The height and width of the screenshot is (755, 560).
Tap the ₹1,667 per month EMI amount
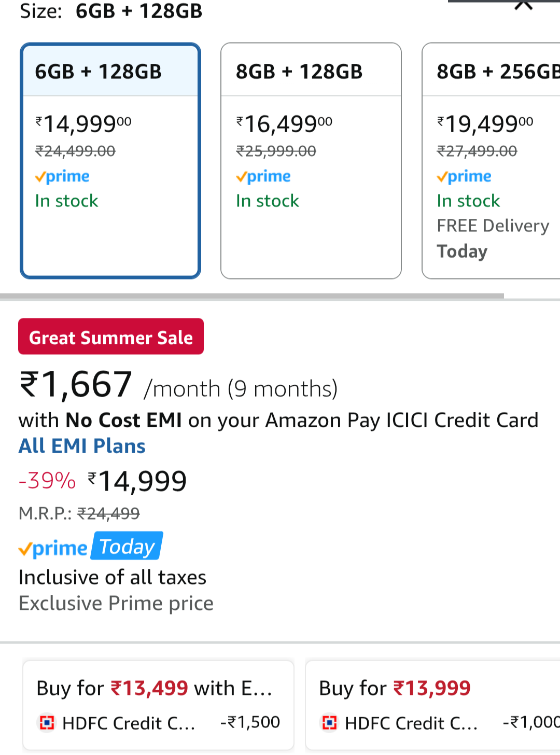(x=76, y=385)
